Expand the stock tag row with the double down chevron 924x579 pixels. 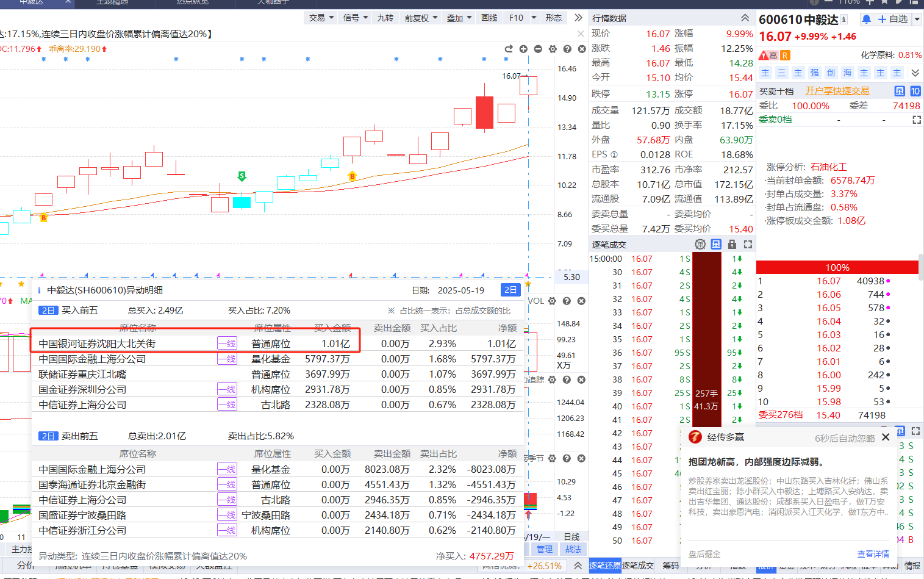[915, 73]
